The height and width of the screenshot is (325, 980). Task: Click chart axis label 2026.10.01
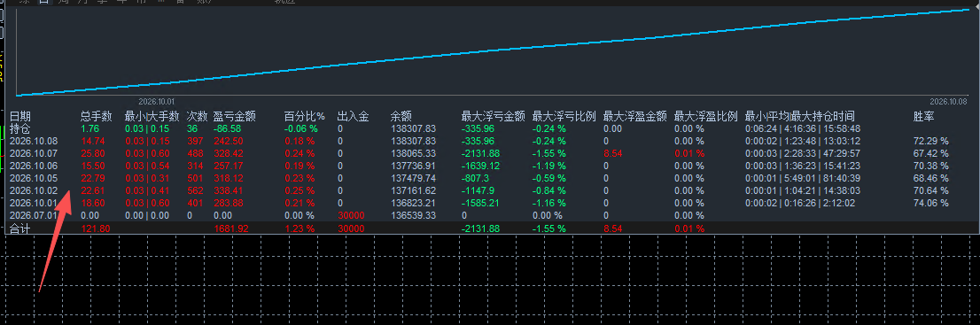coord(157,101)
